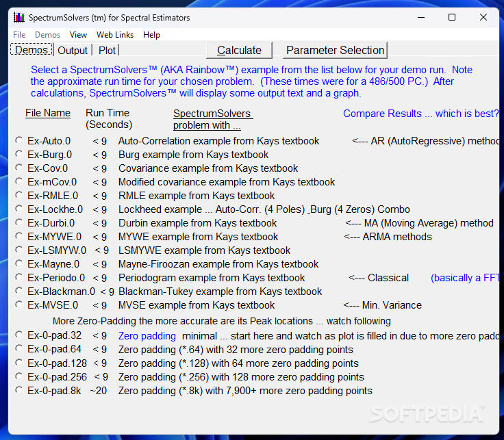504x440 pixels.
Task: Choose the Ex-0-pad.8k radio button
Action: pos(19,390)
